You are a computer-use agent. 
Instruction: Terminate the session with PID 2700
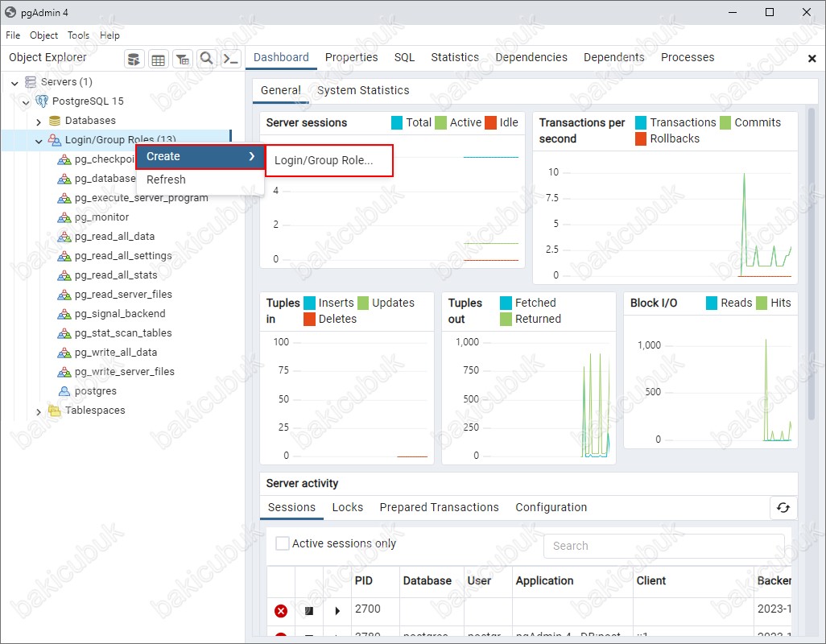[281, 611]
